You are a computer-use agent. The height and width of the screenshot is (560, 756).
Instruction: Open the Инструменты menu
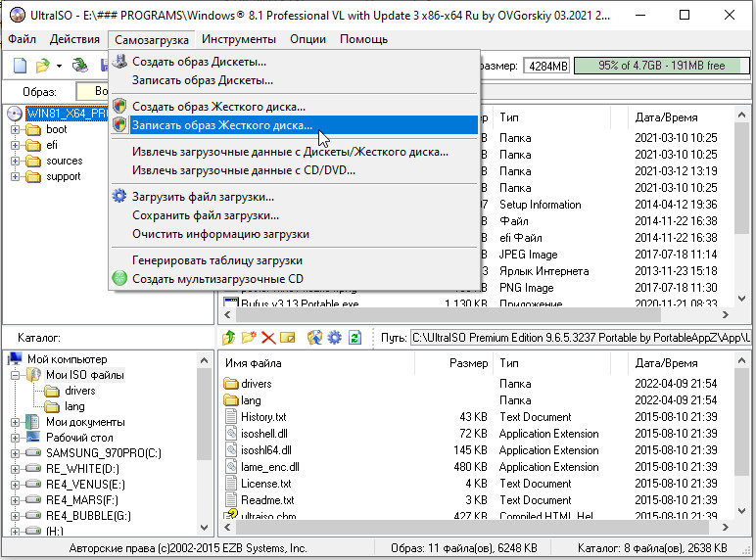tap(239, 39)
